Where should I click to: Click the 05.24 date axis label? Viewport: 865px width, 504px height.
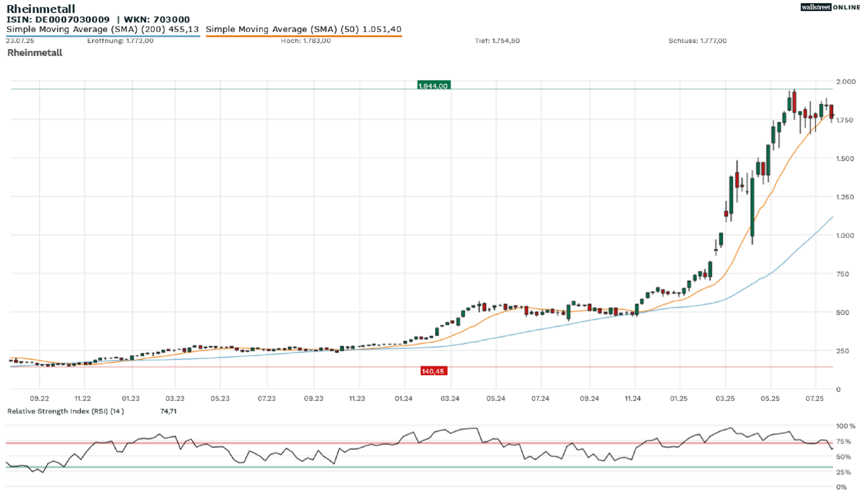tap(496, 398)
